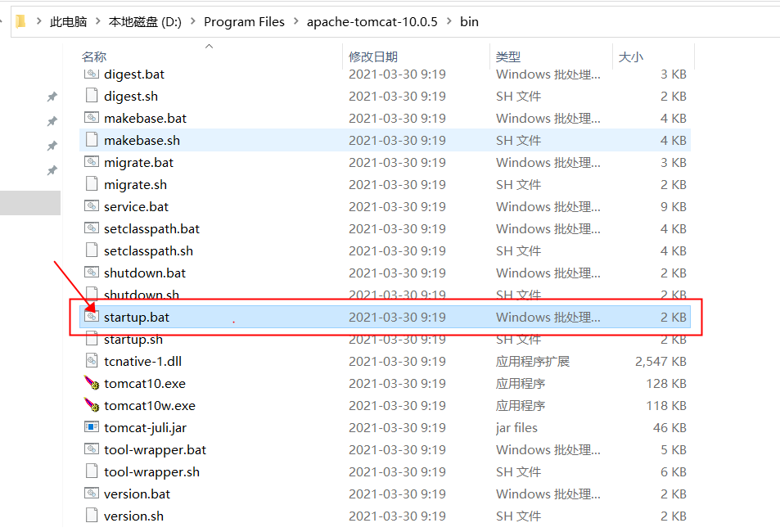The height and width of the screenshot is (532, 780).
Task: Sort files by 类型 column header
Action: (508, 56)
